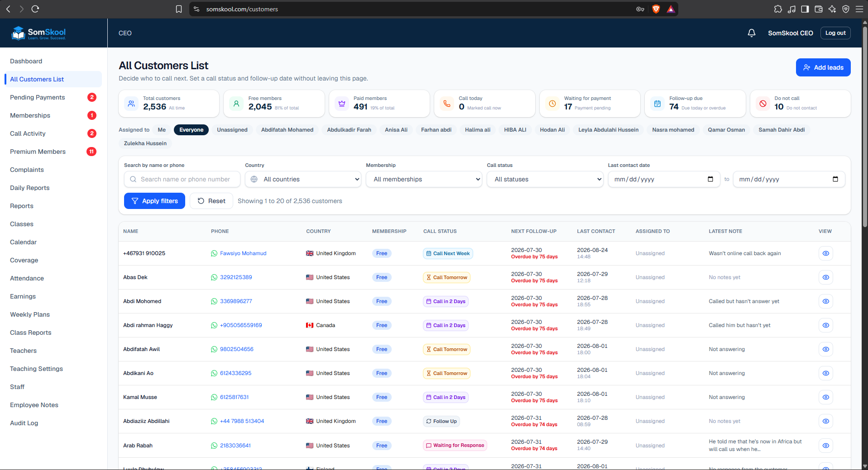This screenshot has width=868, height=470.
Task: Open the browser extensions puzzle icon
Action: coord(778,9)
